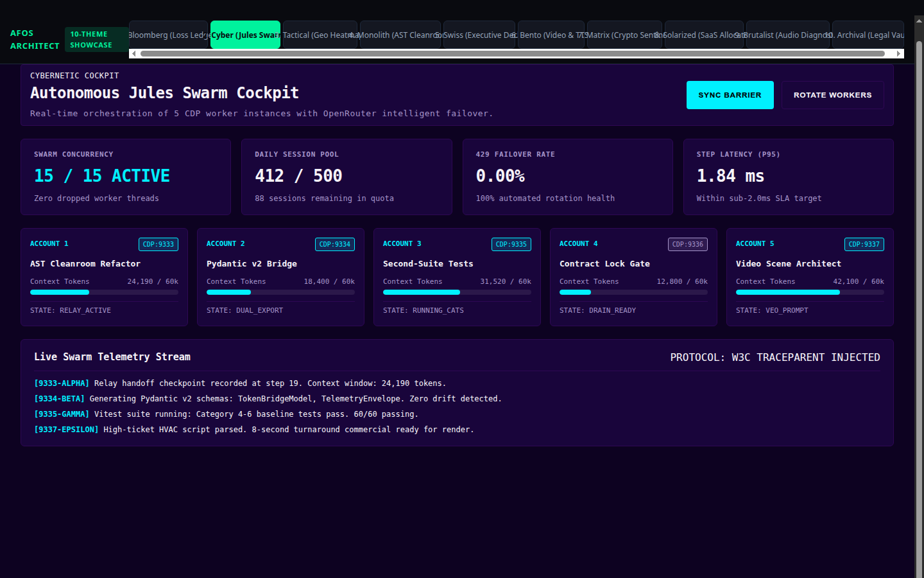The image size is (924, 578).
Task: Click the AST Cleanroom Refactor title
Action: click(x=85, y=264)
